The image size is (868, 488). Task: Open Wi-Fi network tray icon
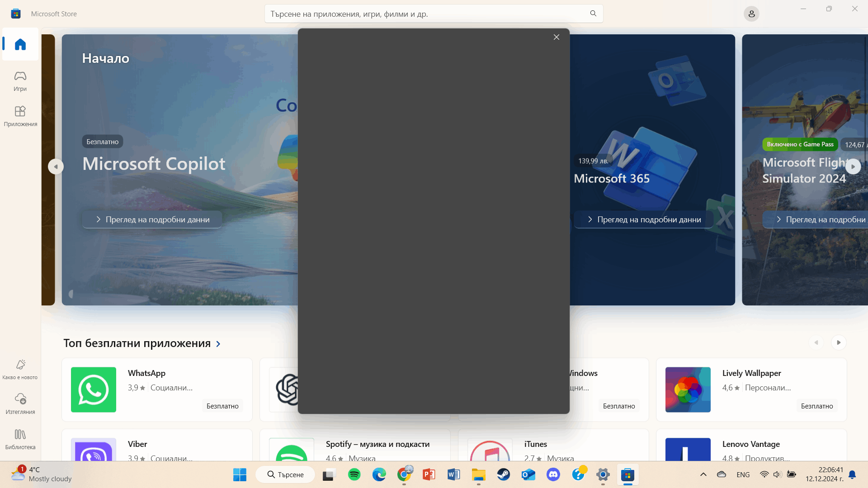pyautogui.click(x=764, y=474)
